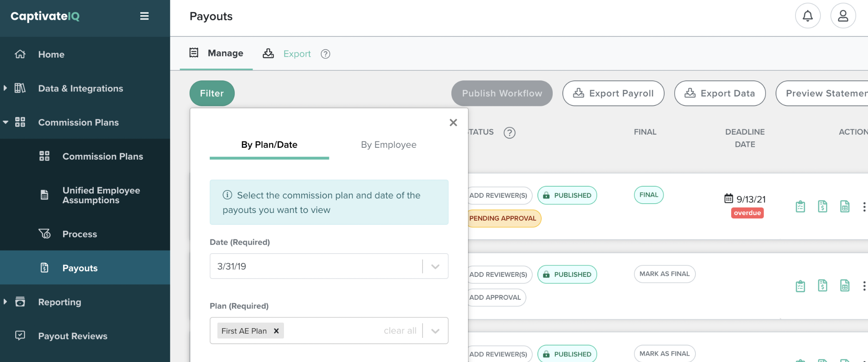This screenshot has height=362, width=868.
Task: Click Add Reviewer(s) in third row
Action: (x=499, y=354)
